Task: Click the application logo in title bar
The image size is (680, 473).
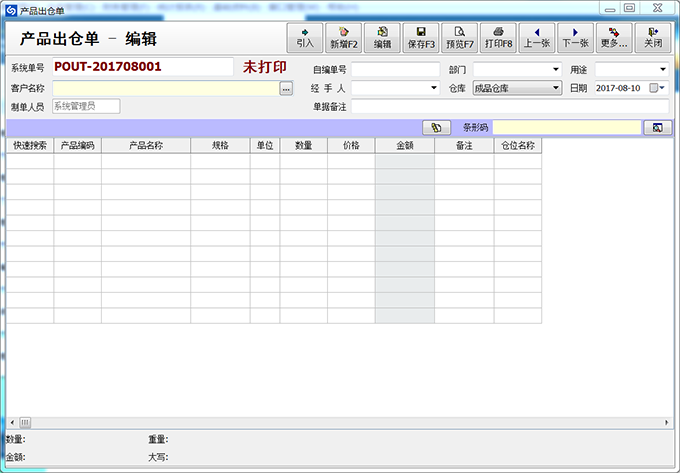Action: pyautogui.click(x=11, y=10)
